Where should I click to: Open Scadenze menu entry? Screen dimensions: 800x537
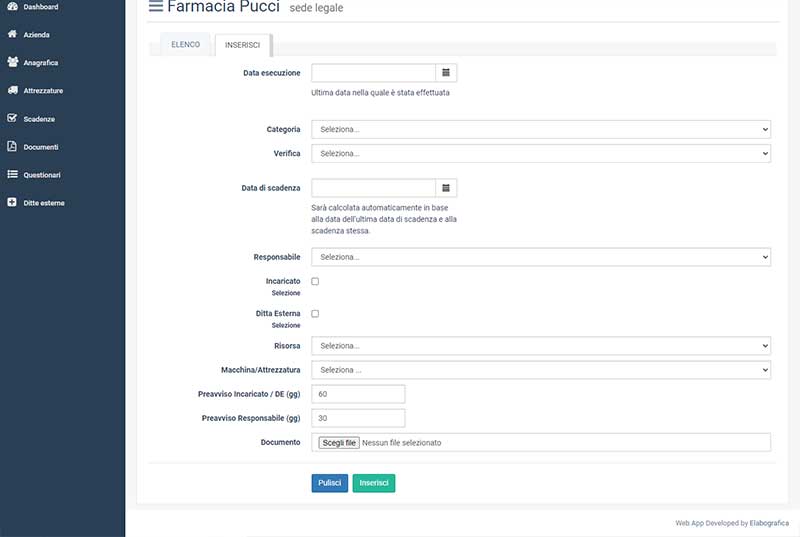click(x=39, y=119)
